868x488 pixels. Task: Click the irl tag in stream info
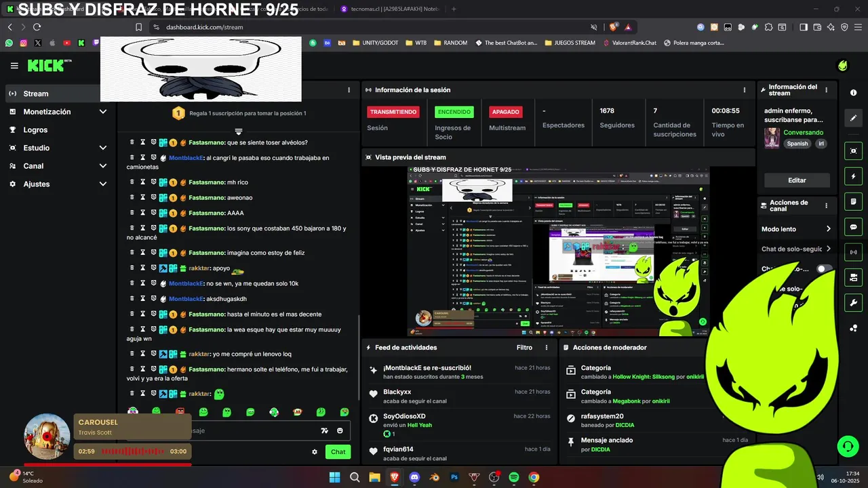(821, 144)
